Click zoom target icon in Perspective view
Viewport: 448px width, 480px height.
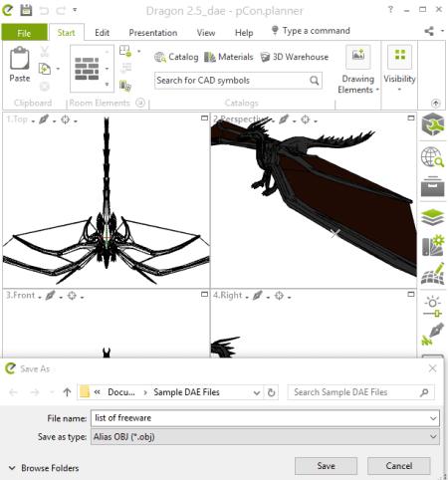(x=306, y=120)
